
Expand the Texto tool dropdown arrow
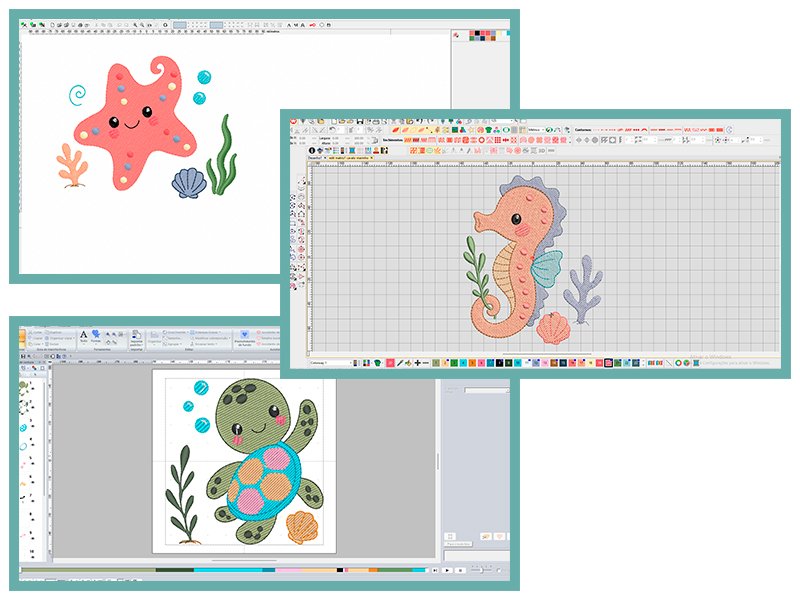pos(83,344)
